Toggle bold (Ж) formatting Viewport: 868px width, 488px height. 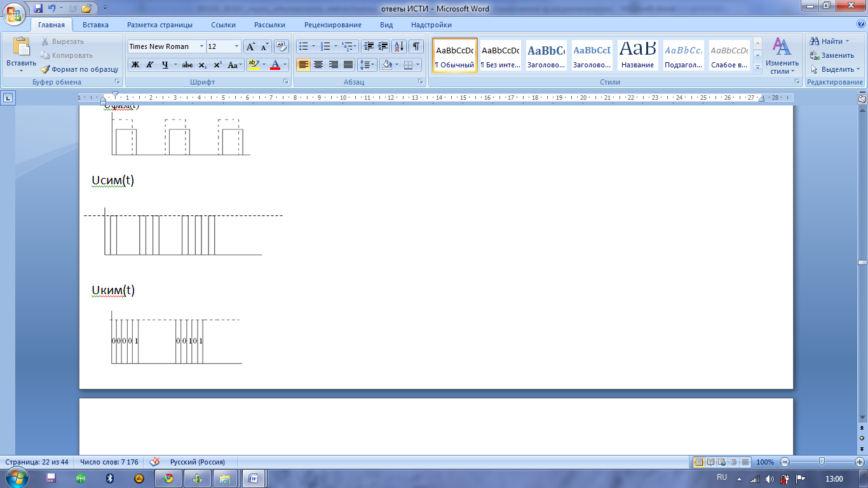click(x=135, y=65)
